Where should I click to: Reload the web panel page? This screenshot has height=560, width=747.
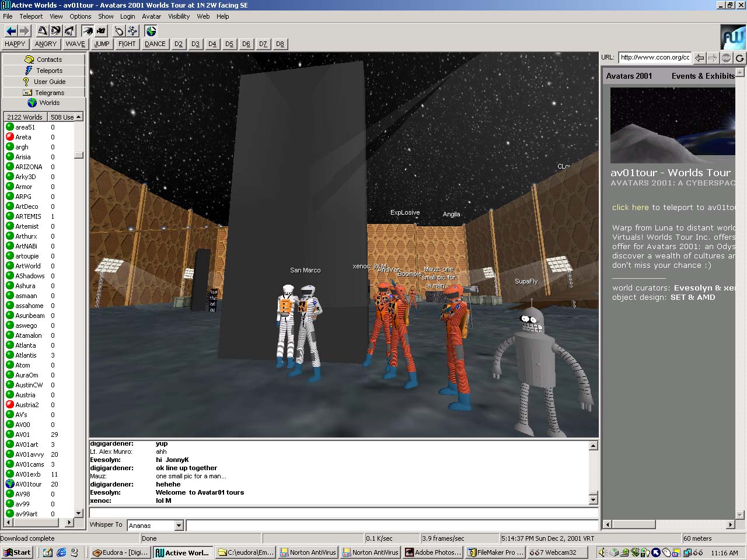[x=739, y=58]
